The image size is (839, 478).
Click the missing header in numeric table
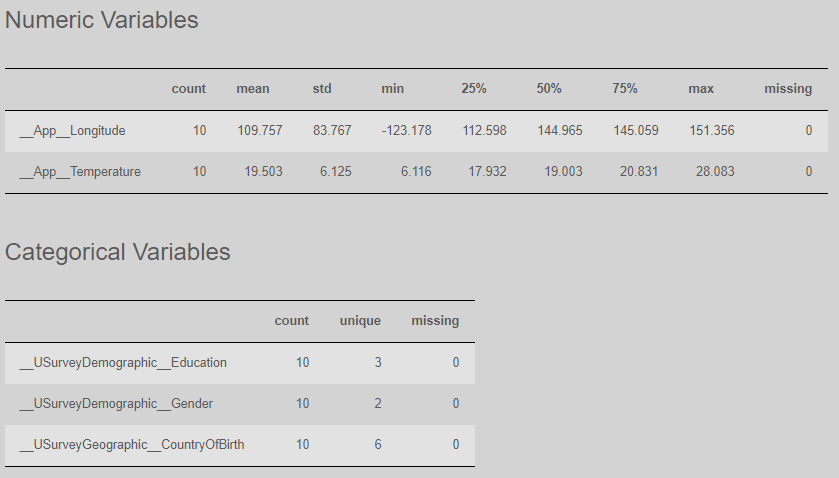tap(788, 89)
